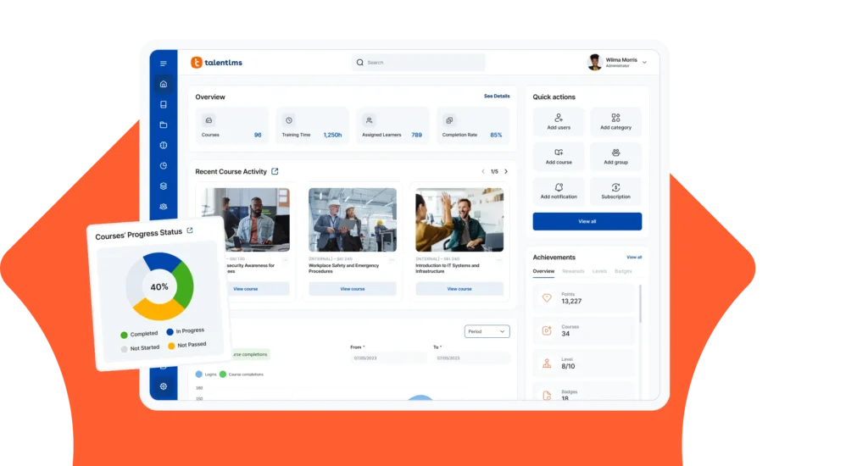This screenshot has height=466, width=868.
Task: Choose Add notification quick action
Action: point(559,191)
